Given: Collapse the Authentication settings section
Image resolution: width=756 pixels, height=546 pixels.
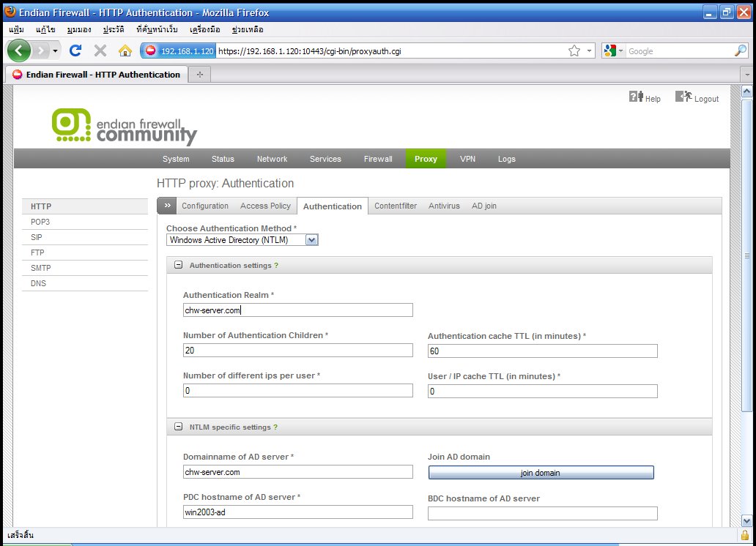Looking at the screenshot, I should click(179, 265).
